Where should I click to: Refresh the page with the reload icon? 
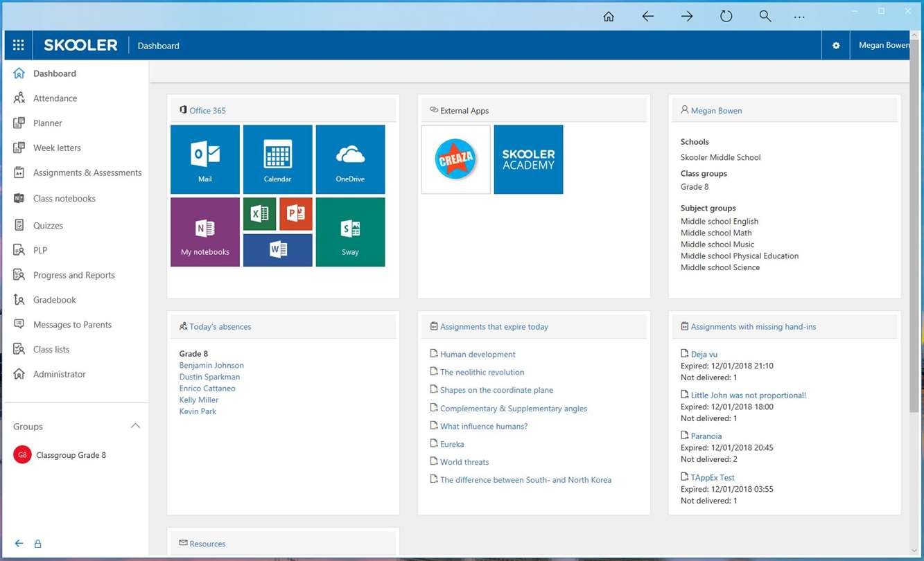click(x=726, y=16)
